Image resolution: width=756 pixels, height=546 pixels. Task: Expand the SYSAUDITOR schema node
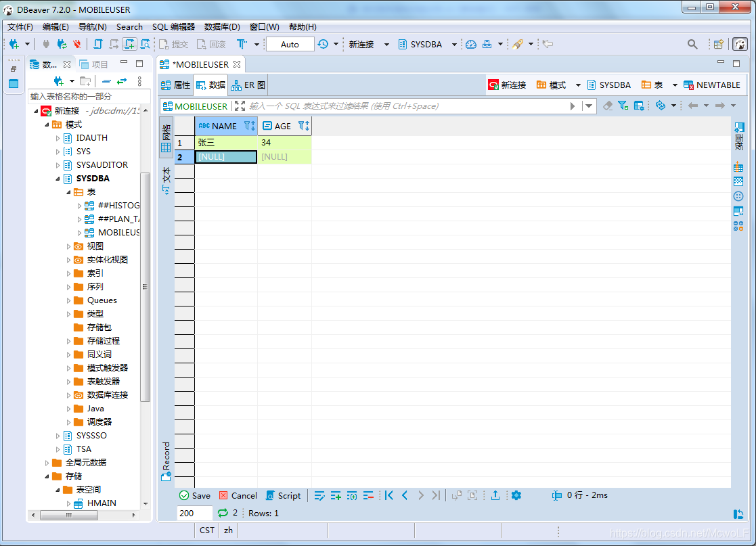(58, 165)
